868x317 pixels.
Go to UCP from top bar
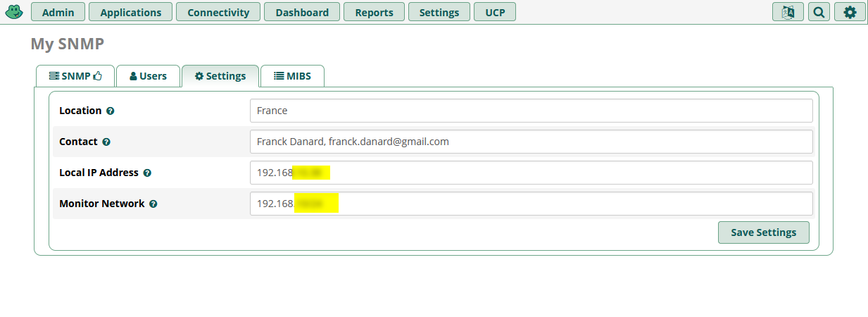(x=495, y=12)
